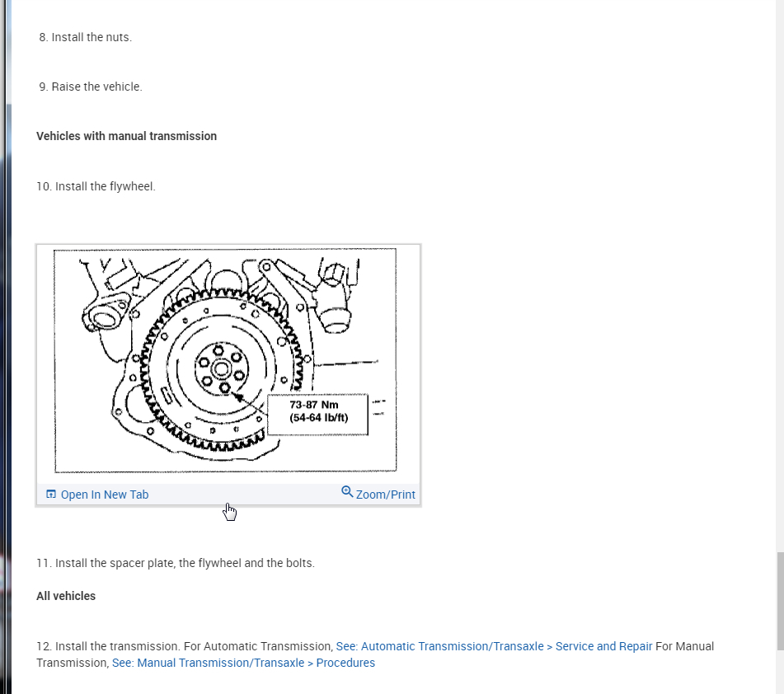Click step 10 'Install the flywheel' text
Screen dimensions: 784x694
96,186
